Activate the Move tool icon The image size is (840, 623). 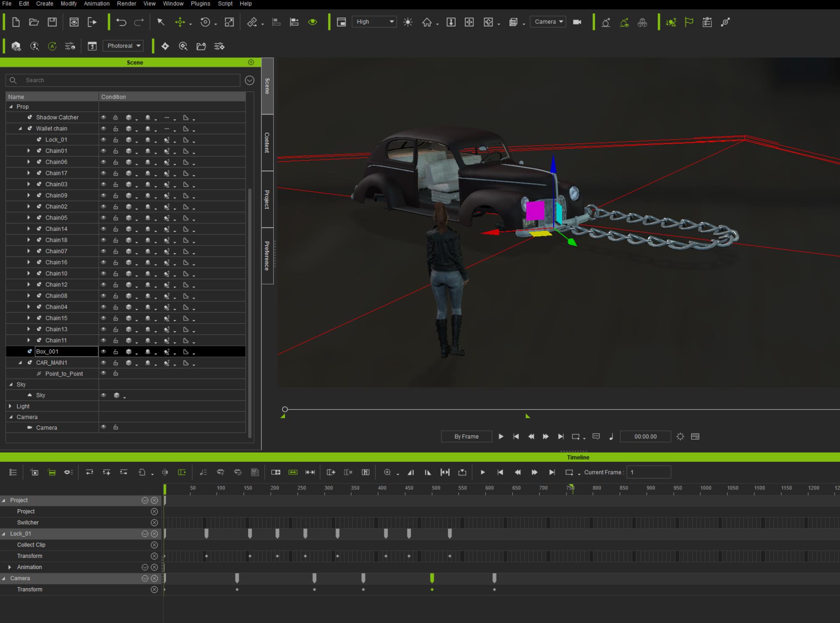180,22
